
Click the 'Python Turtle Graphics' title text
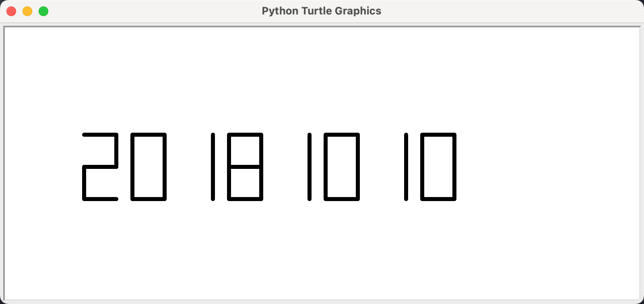[321, 11]
